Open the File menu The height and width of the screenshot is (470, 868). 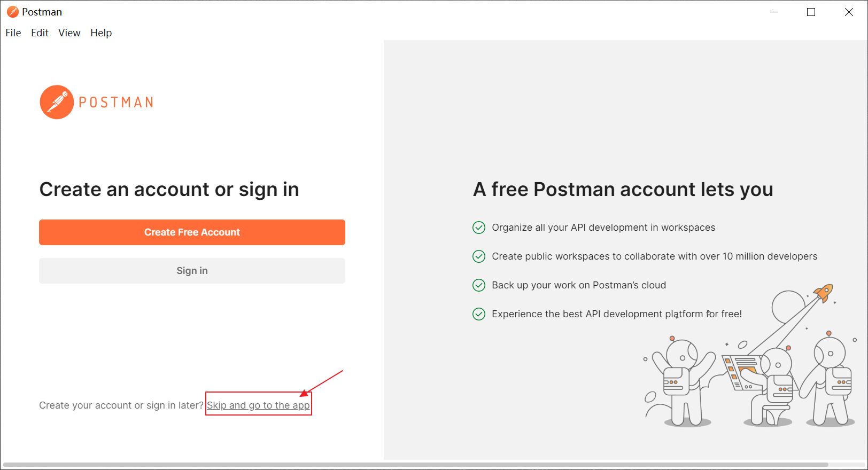[13, 33]
